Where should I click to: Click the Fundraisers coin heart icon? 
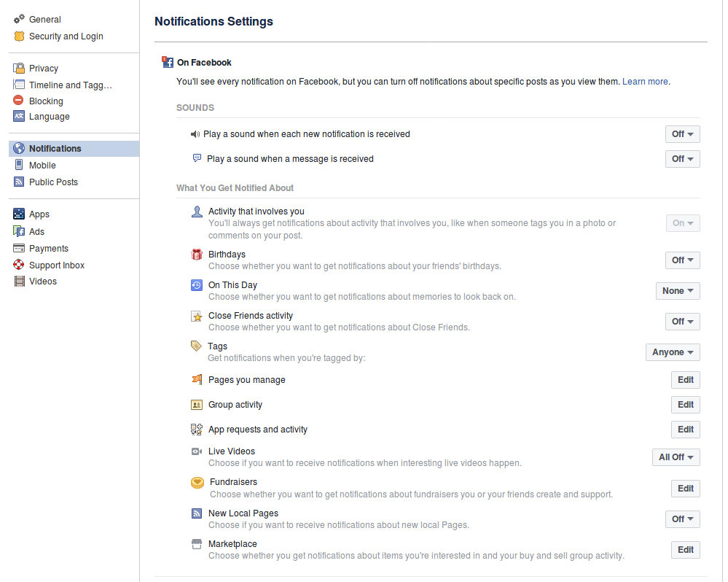pos(197,483)
